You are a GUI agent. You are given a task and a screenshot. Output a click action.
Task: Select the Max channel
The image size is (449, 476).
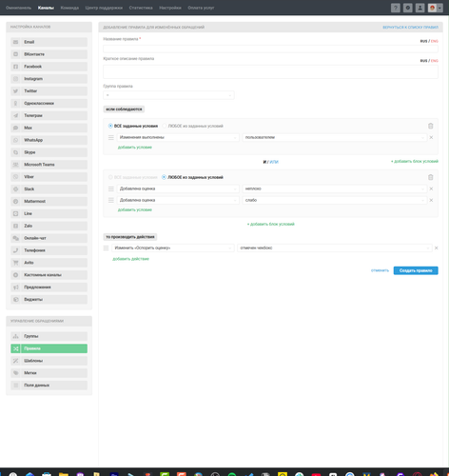pos(49,128)
